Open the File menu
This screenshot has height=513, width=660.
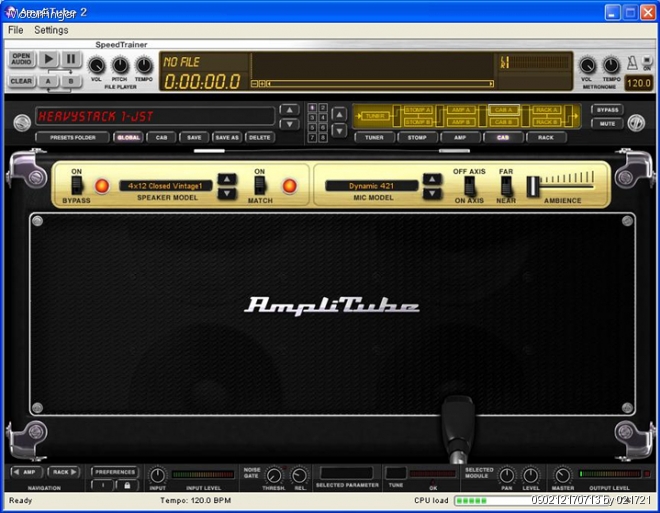coord(16,30)
